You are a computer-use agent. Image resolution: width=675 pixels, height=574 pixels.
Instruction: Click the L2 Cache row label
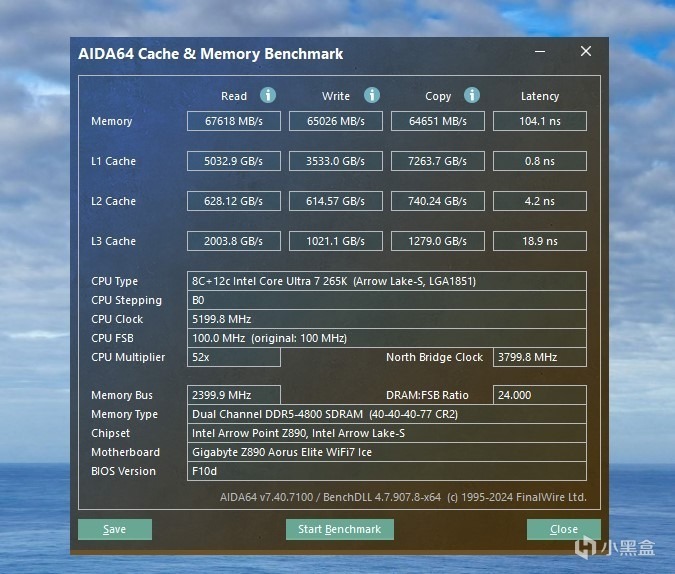pyautogui.click(x=113, y=201)
